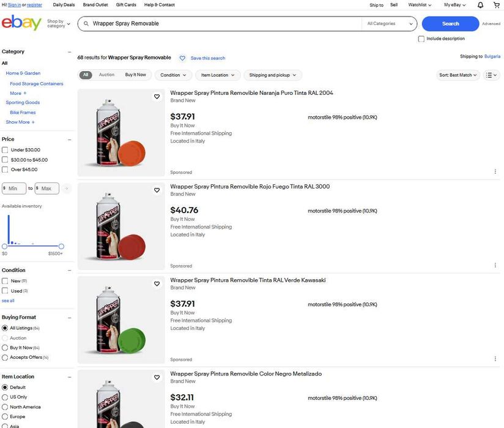504x428 pixels.
Task: Open the Home & Garden category link
Action: tap(23, 73)
